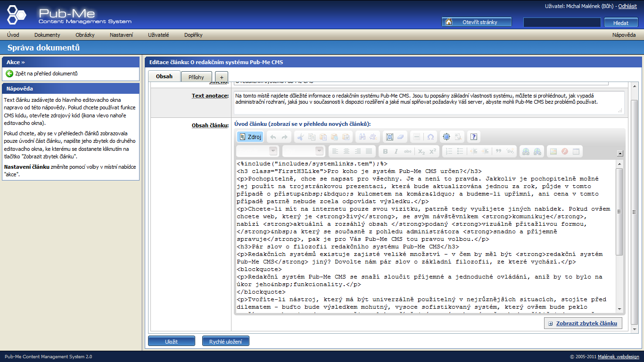This screenshot has width=644, height=362.
Task: Toggle superscript formatting
Action: click(433, 151)
